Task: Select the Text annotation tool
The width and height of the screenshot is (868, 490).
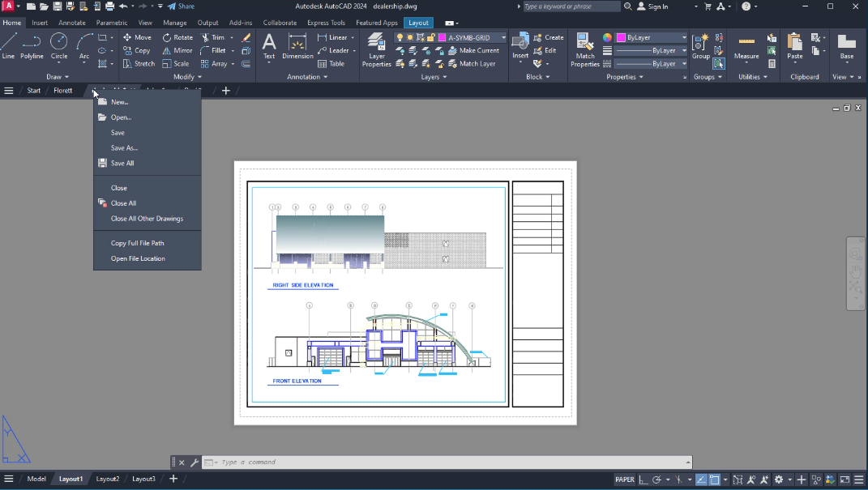Action: [269, 46]
